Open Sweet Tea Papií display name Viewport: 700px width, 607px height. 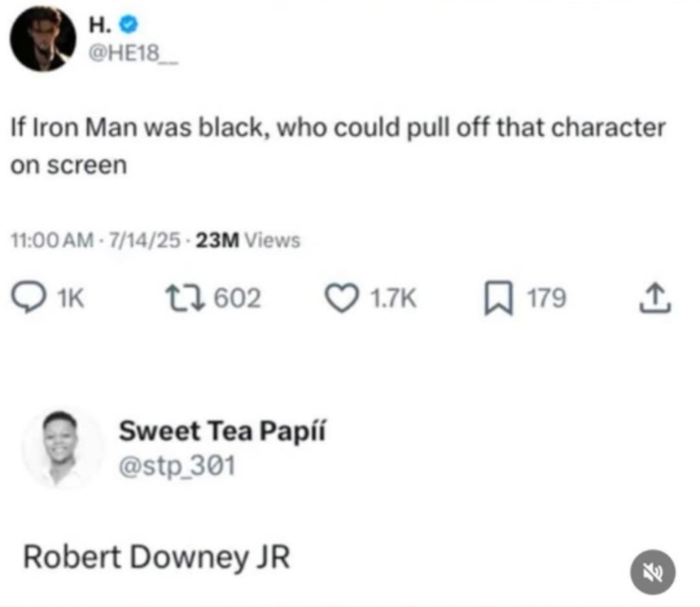pos(222,431)
